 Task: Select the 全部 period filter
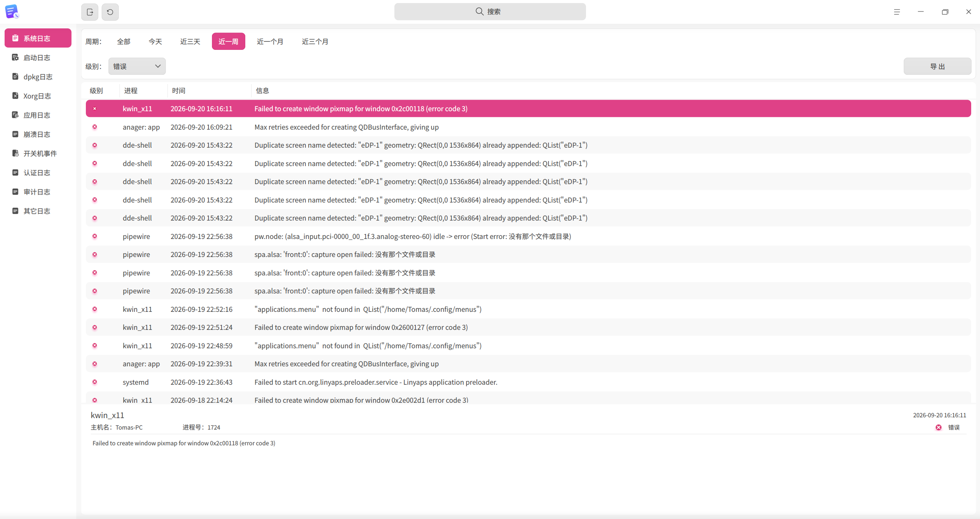tap(124, 41)
